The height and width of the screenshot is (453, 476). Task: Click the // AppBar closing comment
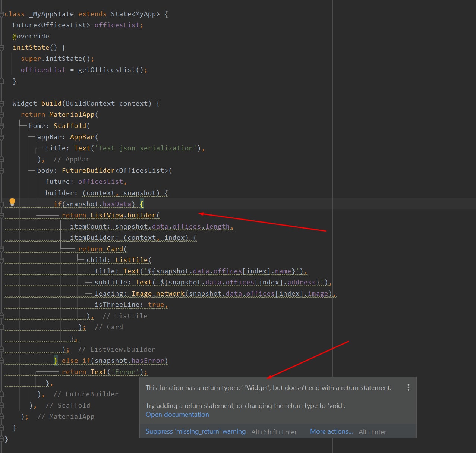pyautogui.click(x=72, y=159)
